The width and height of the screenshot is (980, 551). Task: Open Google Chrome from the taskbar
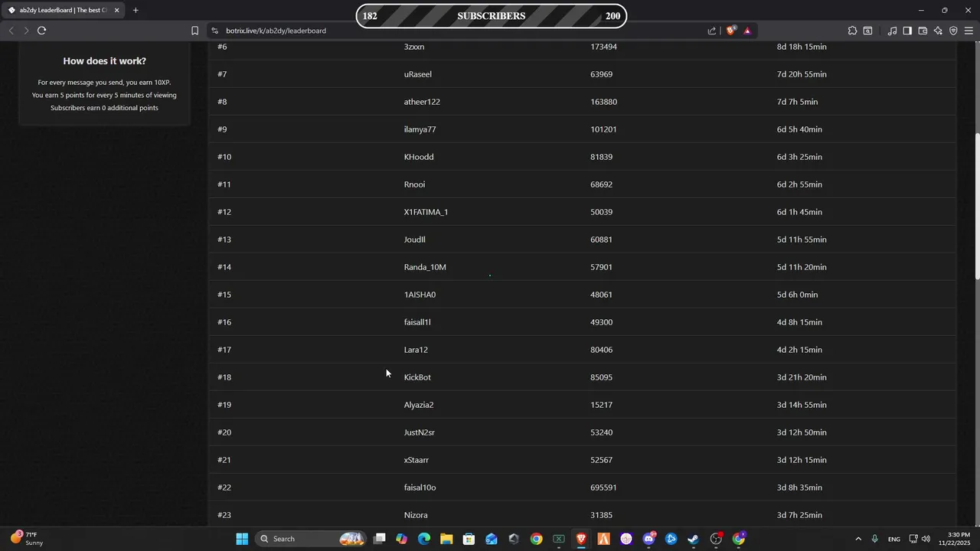[536, 539]
